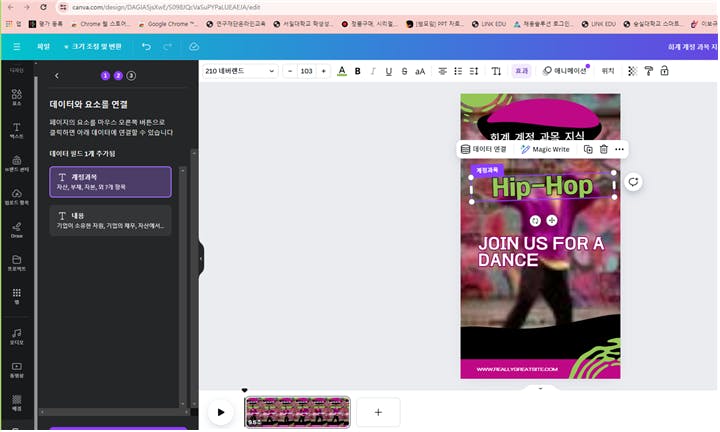Open the uploads sidebar tab
This screenshot has height=432, width=720.
pyautogui.click(x=17, y=196)
